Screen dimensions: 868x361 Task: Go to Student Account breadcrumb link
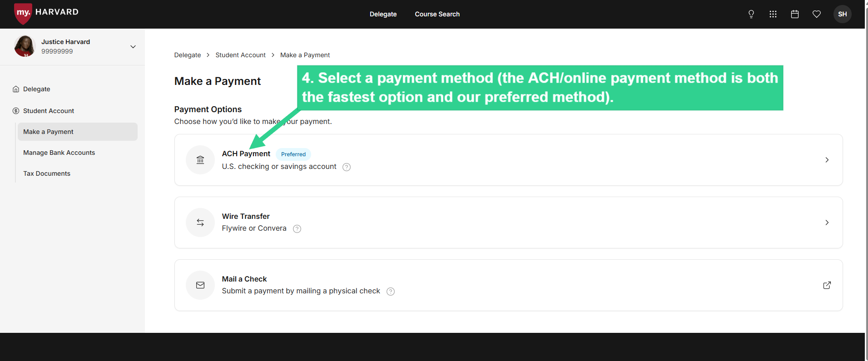click(x=240, y=55)
